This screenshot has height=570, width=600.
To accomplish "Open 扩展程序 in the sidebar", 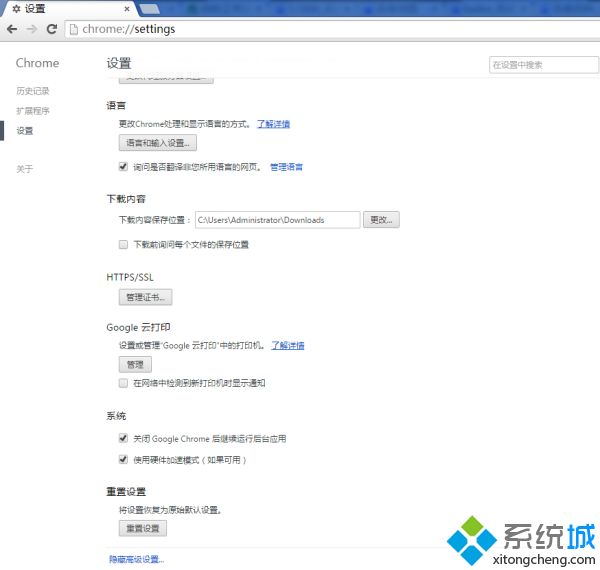I will (33, 111).
